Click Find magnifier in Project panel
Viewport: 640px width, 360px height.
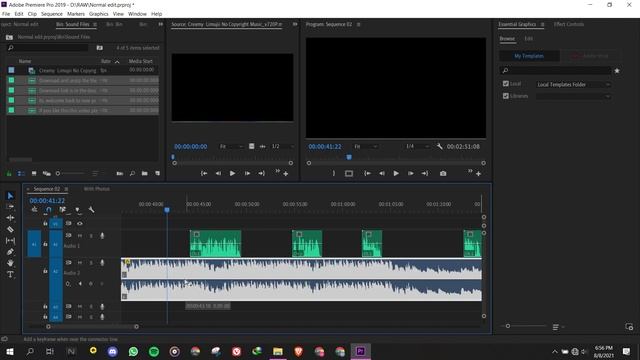tap(132, 173)
